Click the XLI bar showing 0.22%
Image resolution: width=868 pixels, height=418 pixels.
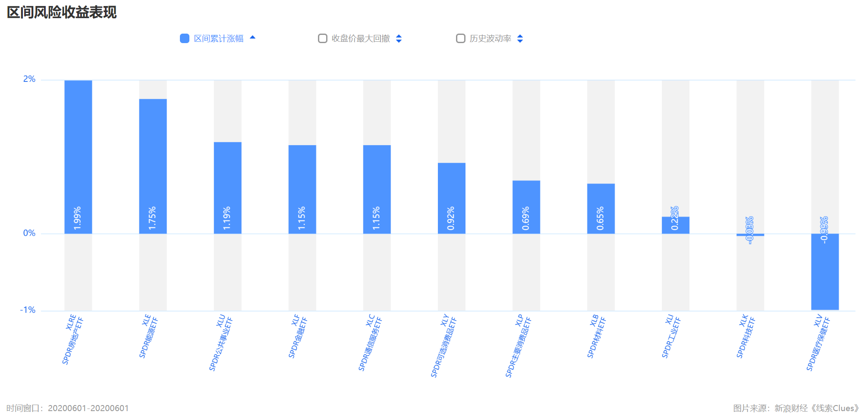coord(676,225)
